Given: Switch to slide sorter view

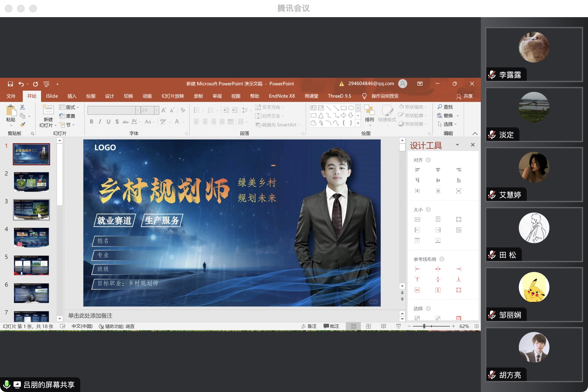Looking at the screenshot, I should [x=368, y=326].
